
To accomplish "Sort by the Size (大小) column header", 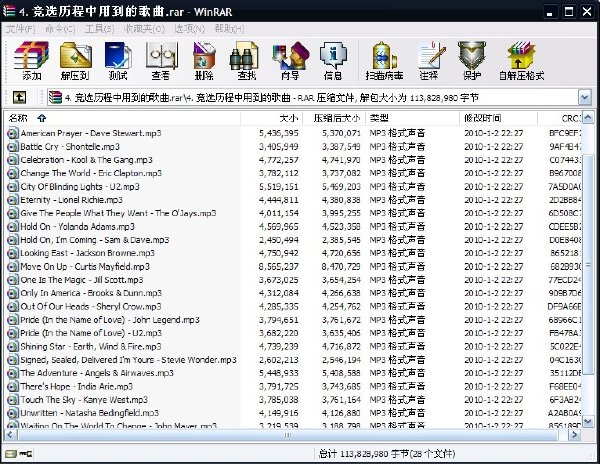I will click(x=272, y=118).
